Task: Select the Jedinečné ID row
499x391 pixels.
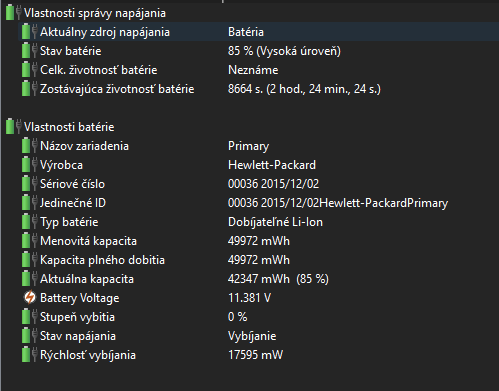Action: pos(258,203)
